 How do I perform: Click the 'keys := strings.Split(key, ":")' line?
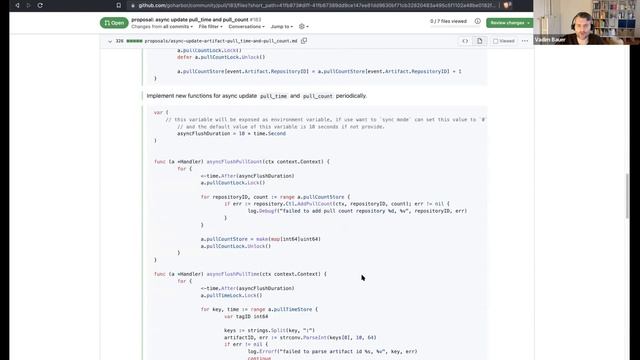coord(269,330)
